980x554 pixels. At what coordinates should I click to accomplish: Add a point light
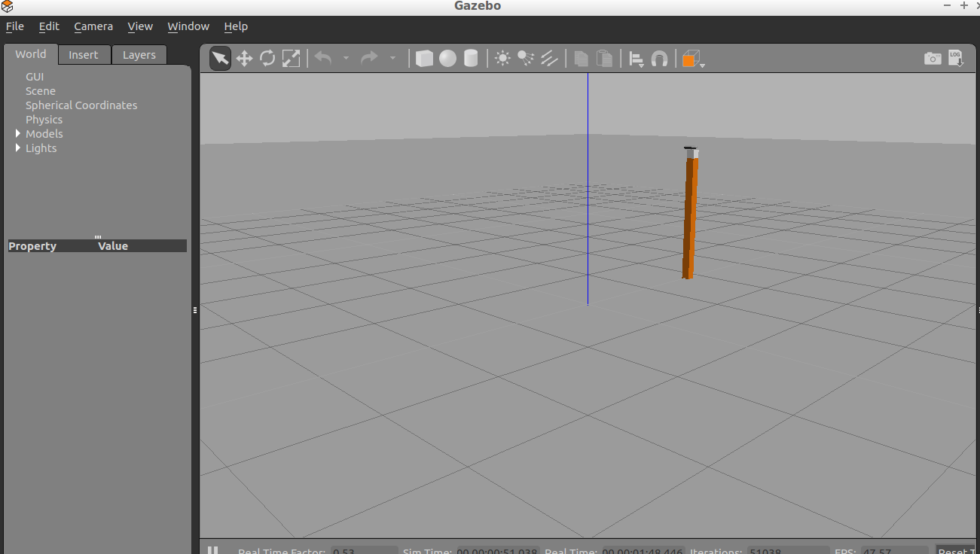tap(502, 58)
